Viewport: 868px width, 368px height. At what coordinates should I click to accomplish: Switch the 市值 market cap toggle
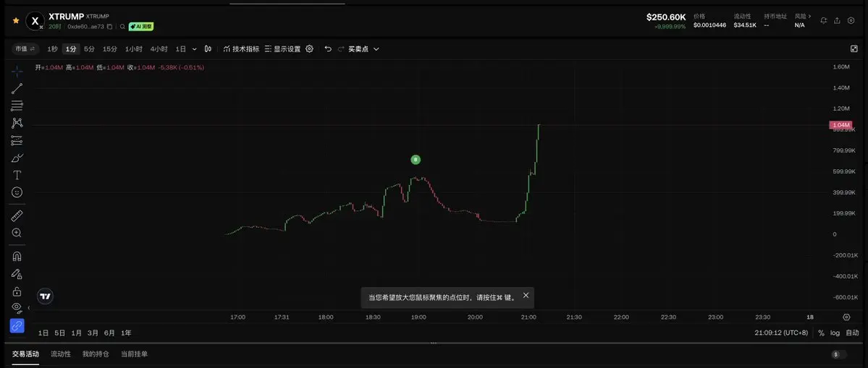point(25,48)
